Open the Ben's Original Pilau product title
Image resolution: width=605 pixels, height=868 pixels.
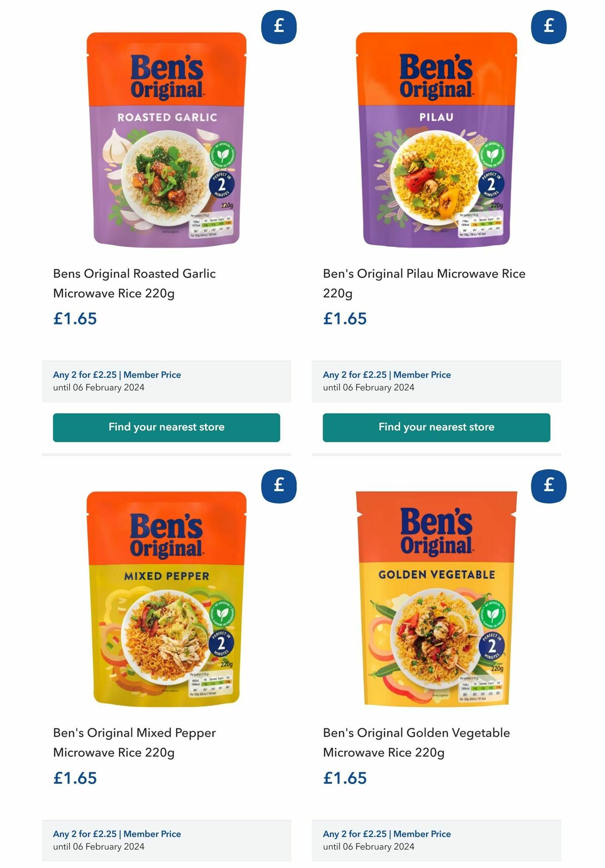coord(425,282)
